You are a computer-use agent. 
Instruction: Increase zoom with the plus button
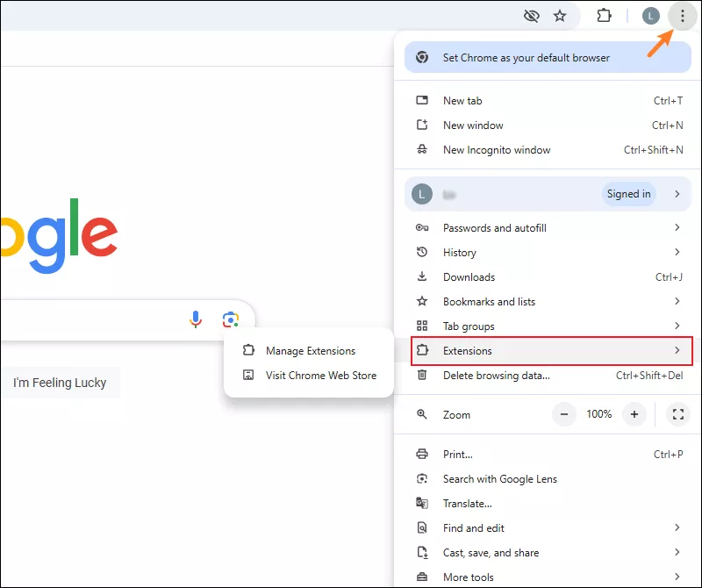[x=634, y=414]
